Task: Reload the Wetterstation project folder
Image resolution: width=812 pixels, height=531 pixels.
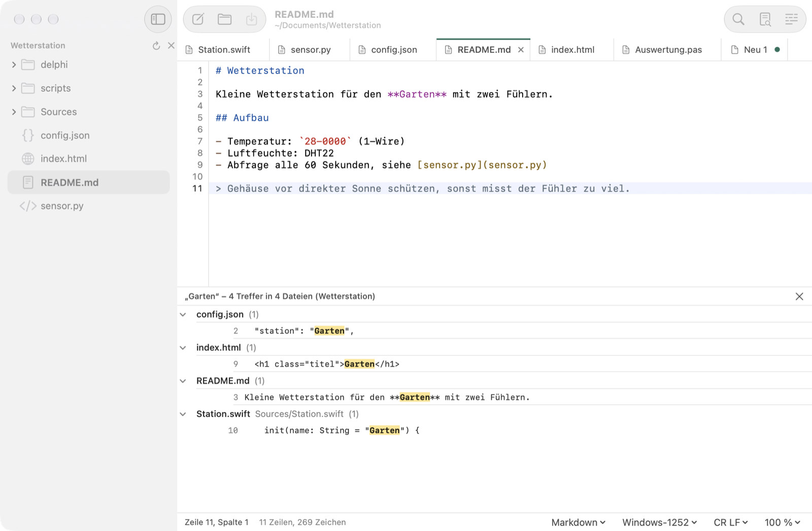Action: click(x=156, y=46)
